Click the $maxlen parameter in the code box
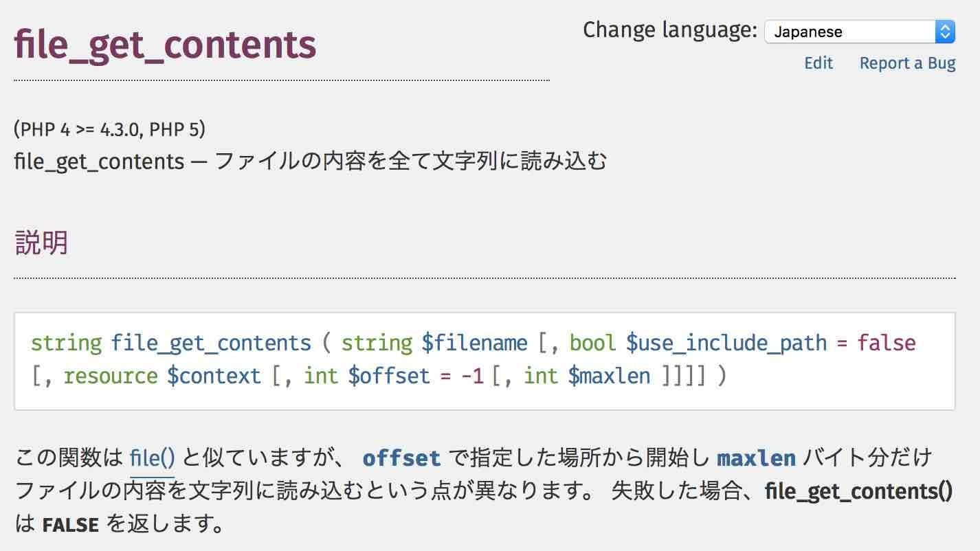 [x=609, y=376]
